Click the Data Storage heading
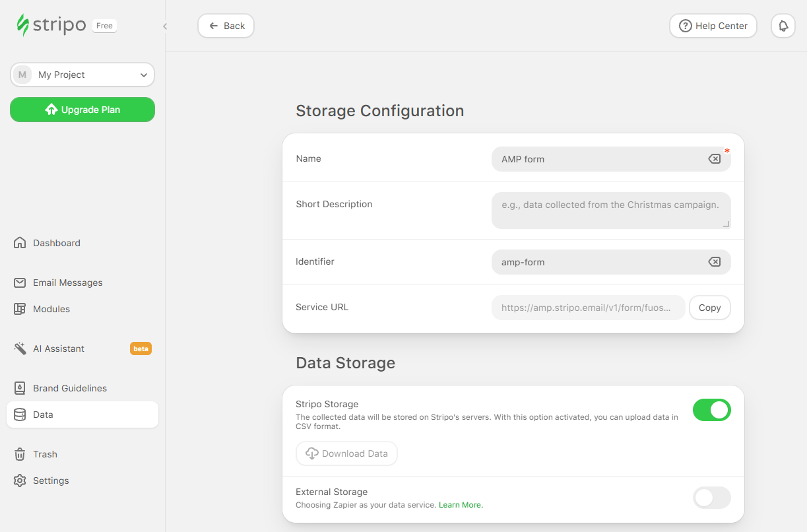Viewport: 807px width, 532px height. click(346, 363)
